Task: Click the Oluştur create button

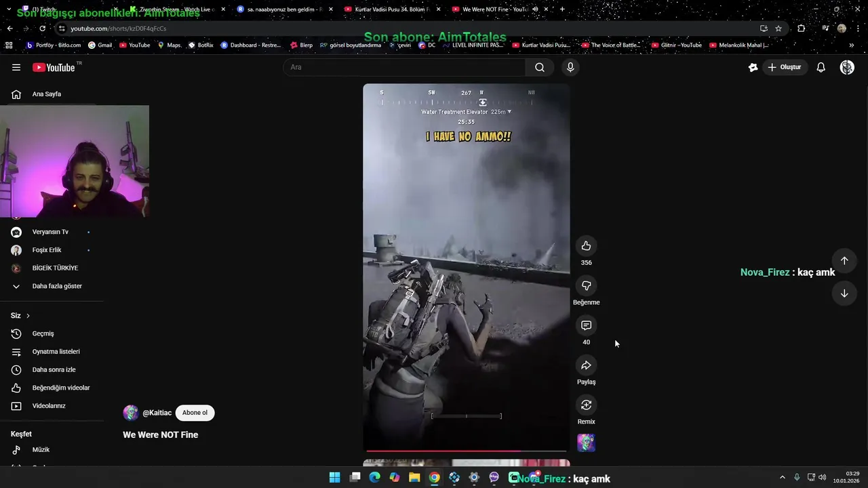Action: (785, 67)
